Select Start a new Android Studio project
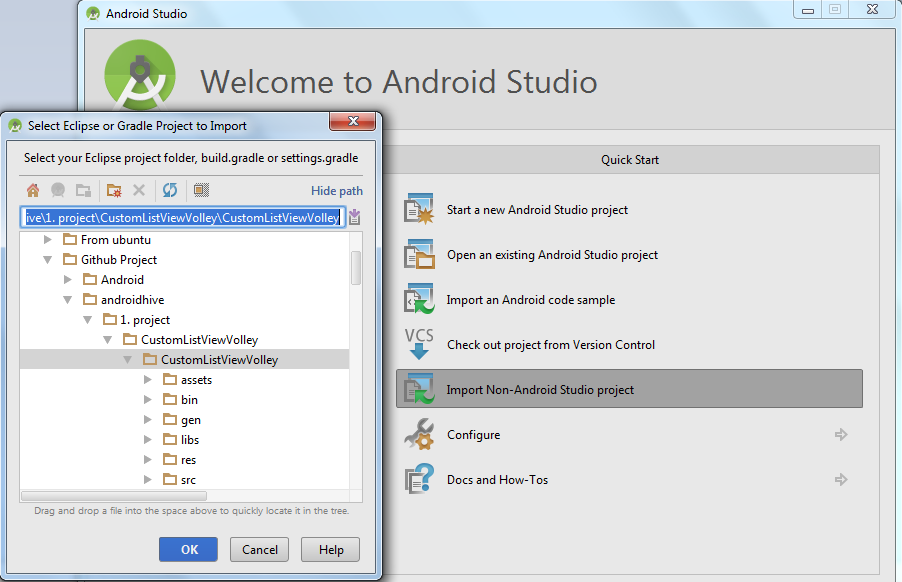902x582 pixels. (x=629, y=209)
